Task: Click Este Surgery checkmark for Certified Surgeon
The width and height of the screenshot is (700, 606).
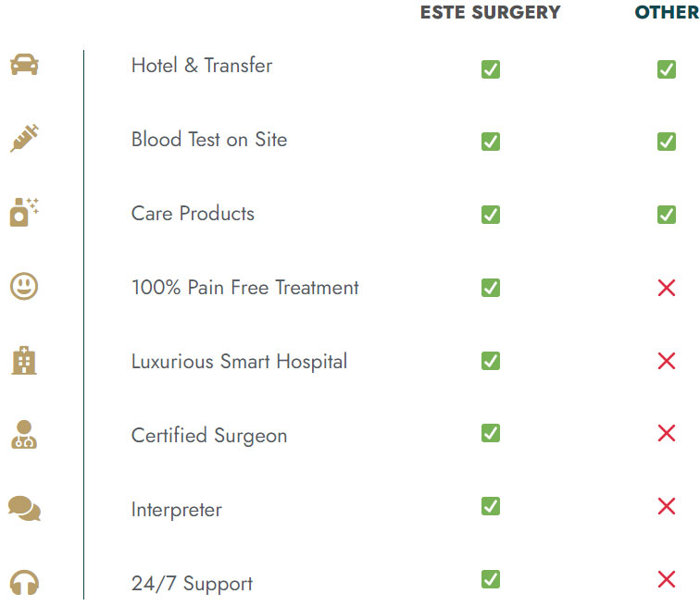Action: pyautogui.click(x=491, y=433)
